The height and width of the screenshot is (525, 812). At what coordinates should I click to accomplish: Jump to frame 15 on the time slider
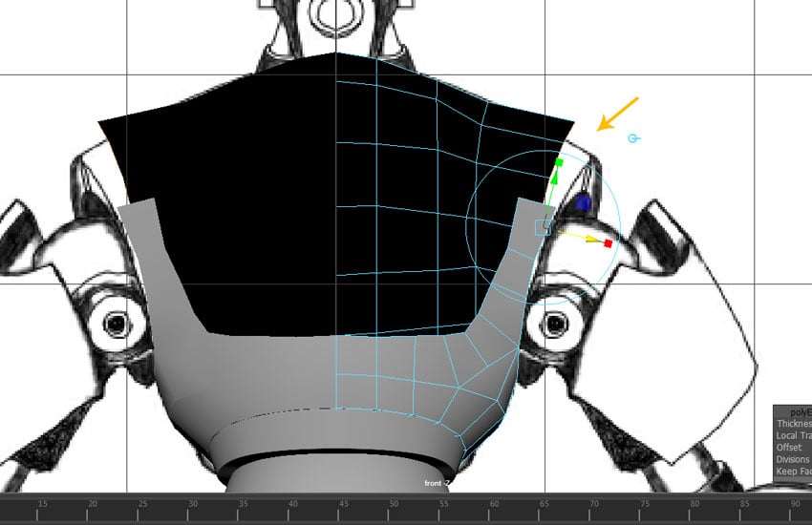(42, 503)
